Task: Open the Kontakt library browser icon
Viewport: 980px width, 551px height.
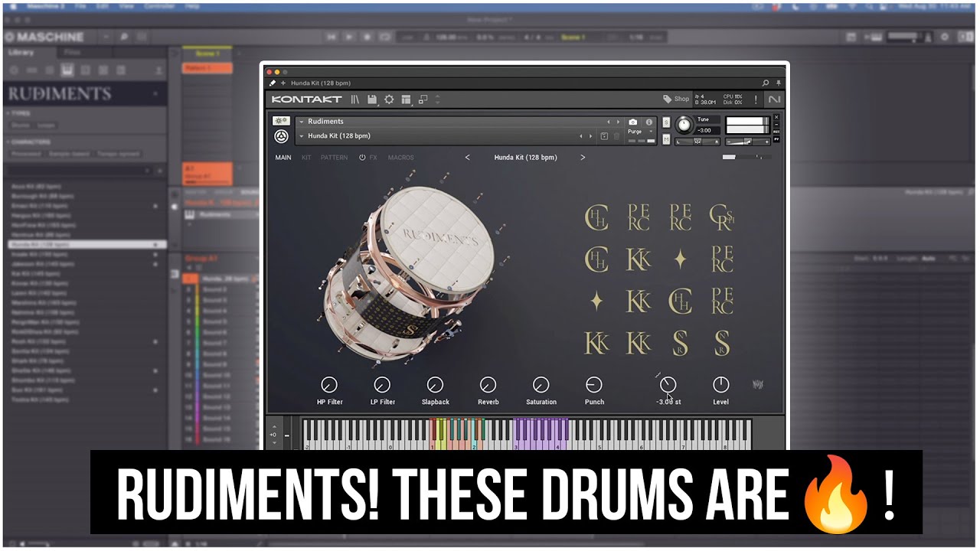Action: pos(355,99)
